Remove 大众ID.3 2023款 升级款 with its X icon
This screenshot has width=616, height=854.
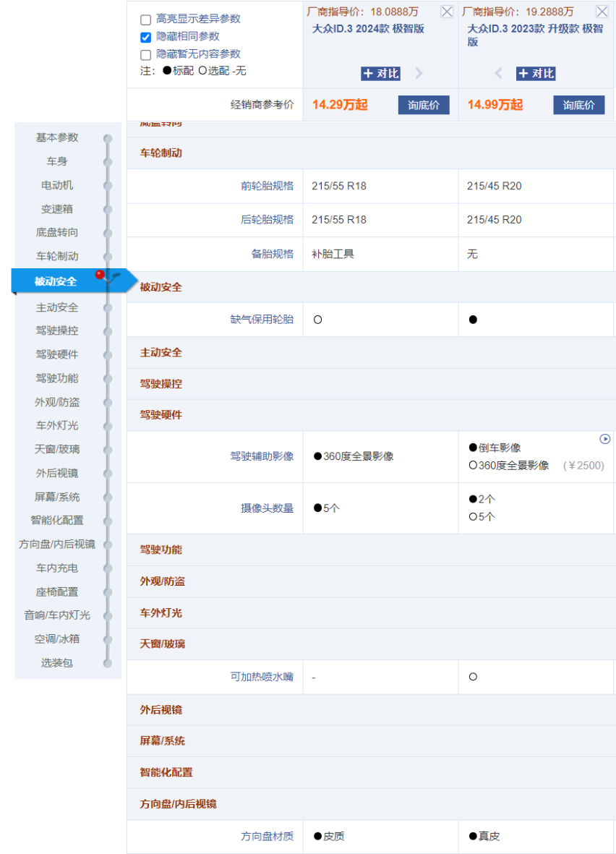(602, 12)
